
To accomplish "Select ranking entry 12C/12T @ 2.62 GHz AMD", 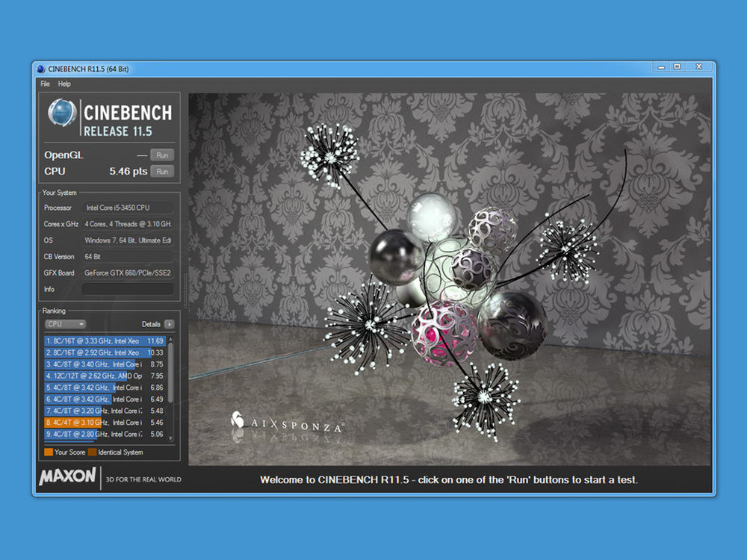I will [105, 376].
